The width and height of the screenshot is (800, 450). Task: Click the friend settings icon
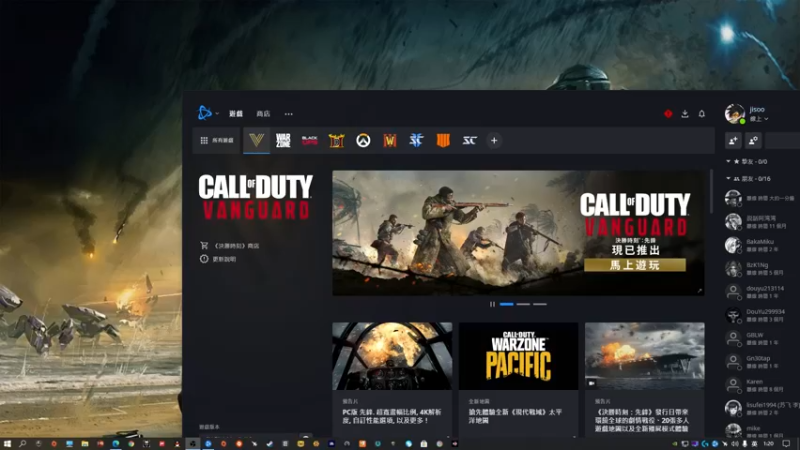coord(753,140)
